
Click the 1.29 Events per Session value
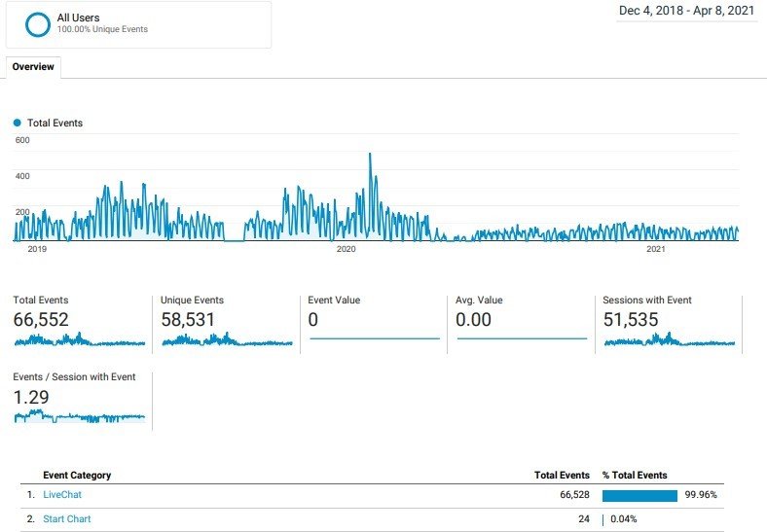(31, 397)
